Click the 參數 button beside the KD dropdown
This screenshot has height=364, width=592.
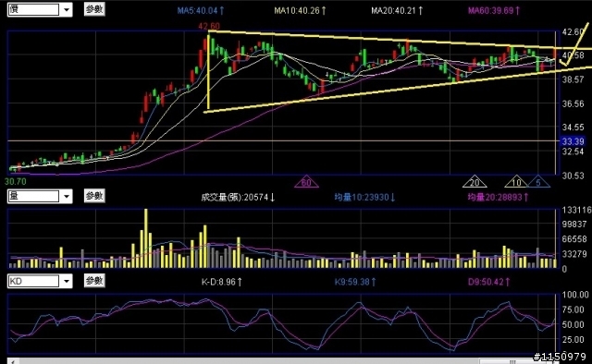(x=94, y=281)
